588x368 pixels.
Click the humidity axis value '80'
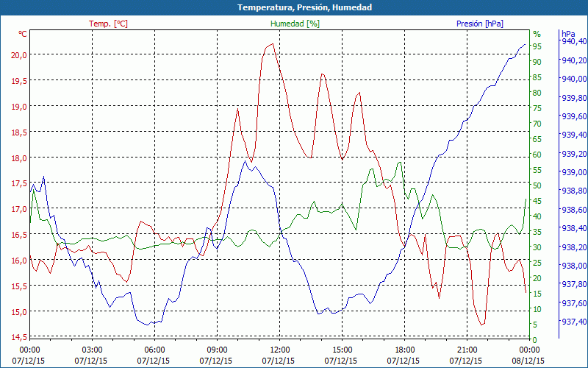[x=537, y=93]
